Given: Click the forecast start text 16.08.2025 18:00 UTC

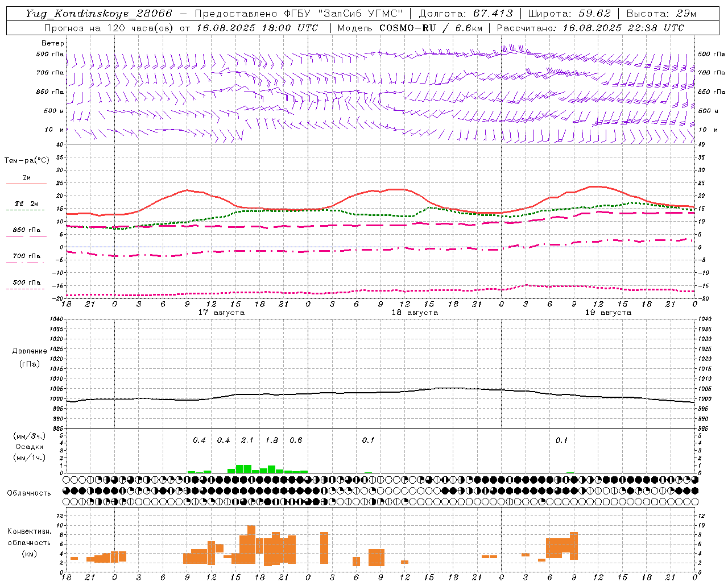Looking at the screenshot, I should coord(257,28).
